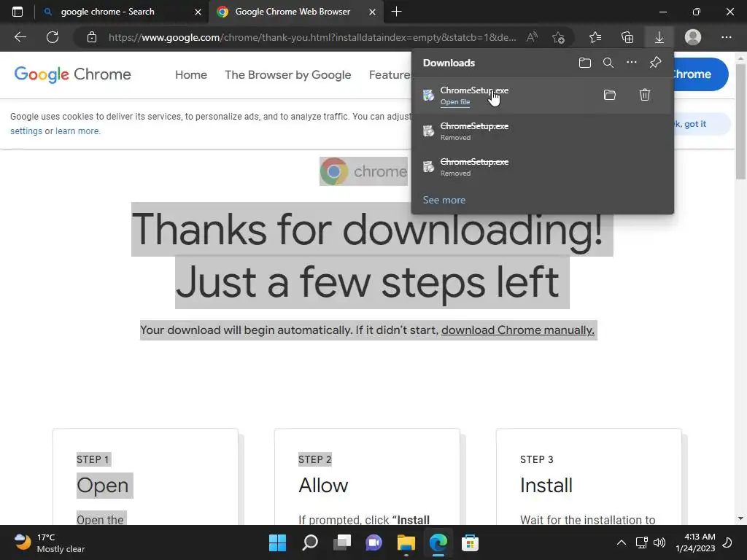The width and height of the screenshot is (747, 560).
Task: Open File Explorer from taskbar
Action: click(x=406, y=542)
